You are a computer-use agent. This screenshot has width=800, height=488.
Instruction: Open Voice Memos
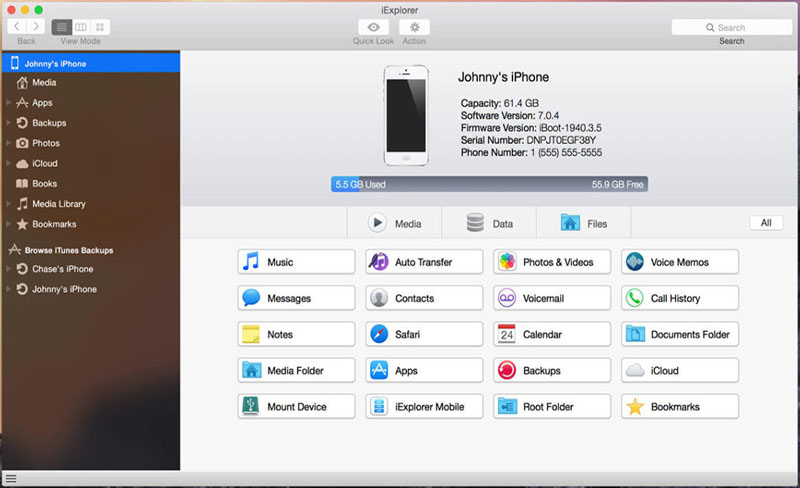tap(680, 262)
